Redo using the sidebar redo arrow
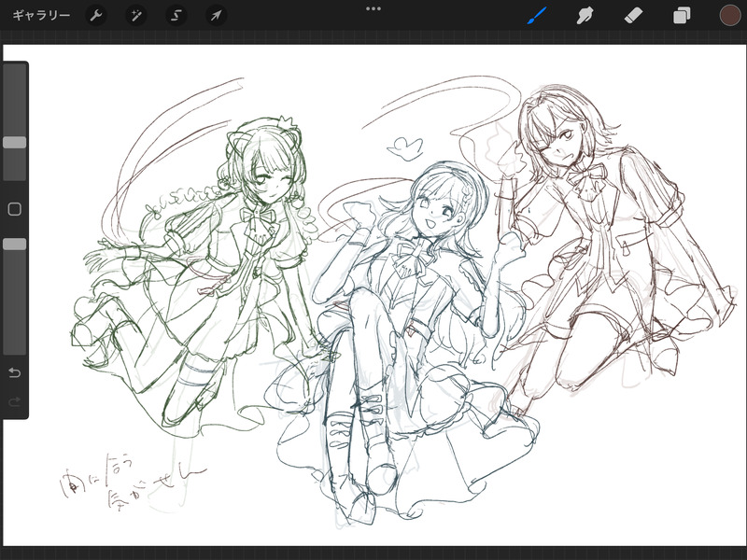The image size is (747, 560). coord(15,402)
